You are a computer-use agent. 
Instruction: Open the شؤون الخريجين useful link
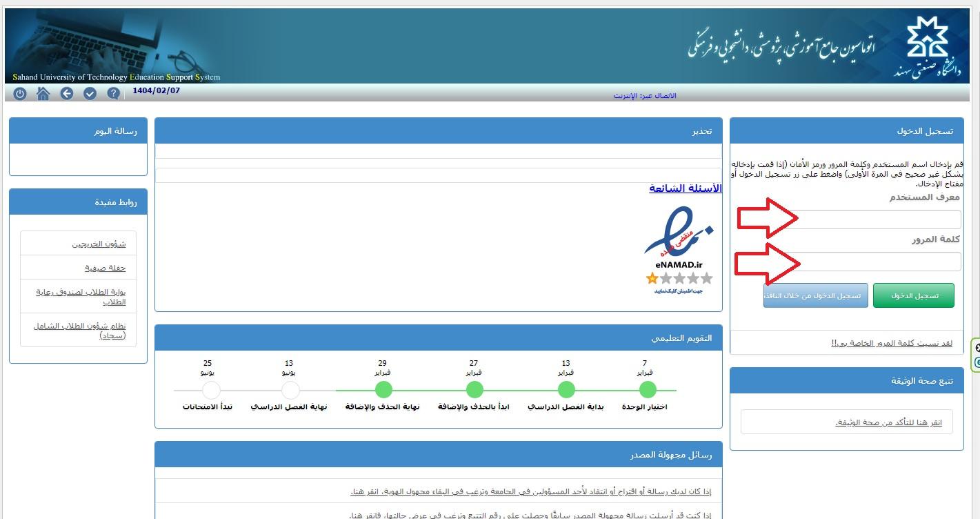click(x=99, y=244)
